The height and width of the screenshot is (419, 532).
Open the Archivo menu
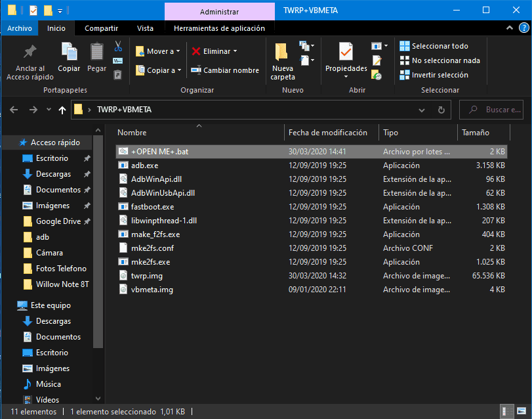[19, 28]
